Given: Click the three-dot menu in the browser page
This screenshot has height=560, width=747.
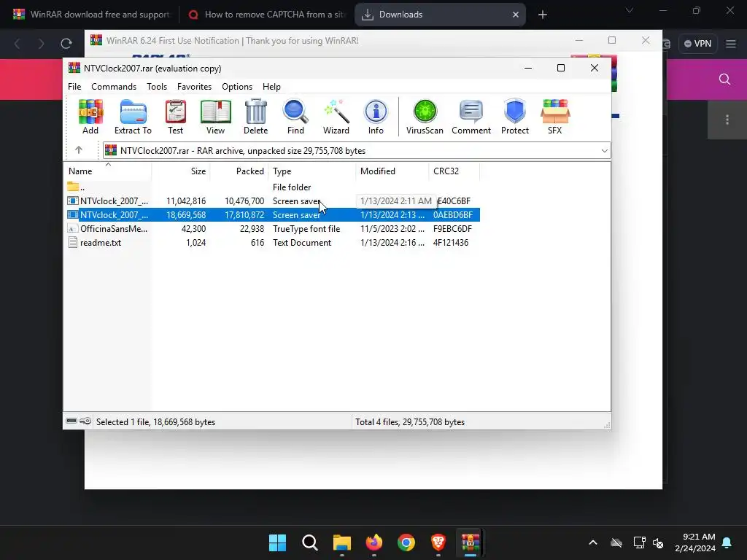Looking at the screenshot, I should [727, 120].
